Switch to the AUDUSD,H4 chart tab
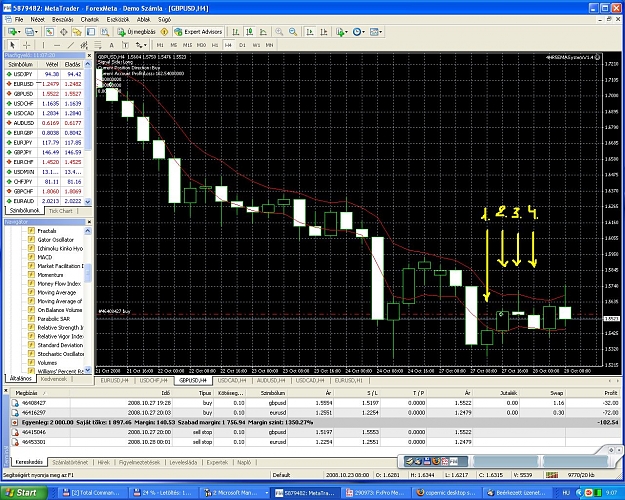This screenshot has width=625, height=500. (271, 380)
